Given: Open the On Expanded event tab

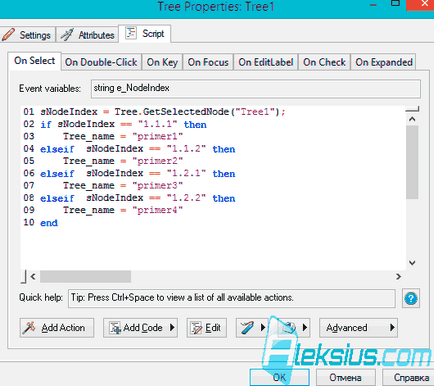Looking at the screenshot, I should [x=384, y=62].
